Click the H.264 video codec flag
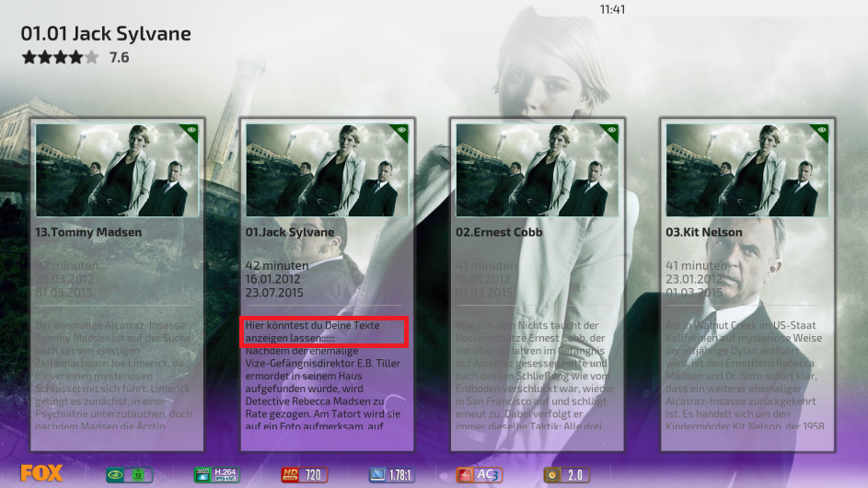 click(216, 475)
